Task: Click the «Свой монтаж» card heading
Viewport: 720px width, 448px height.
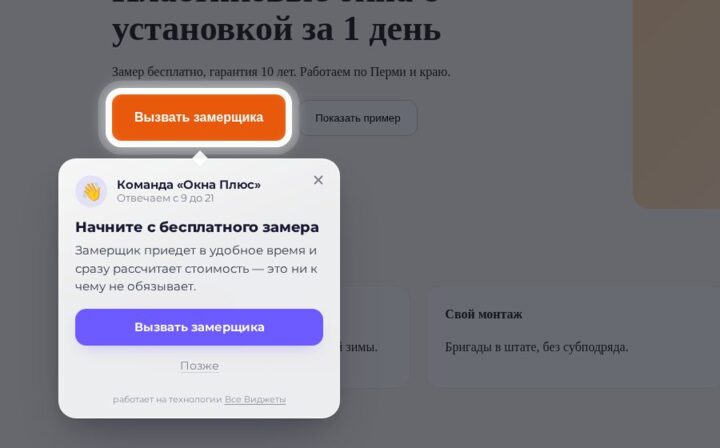Action: (x=484, y=314)
